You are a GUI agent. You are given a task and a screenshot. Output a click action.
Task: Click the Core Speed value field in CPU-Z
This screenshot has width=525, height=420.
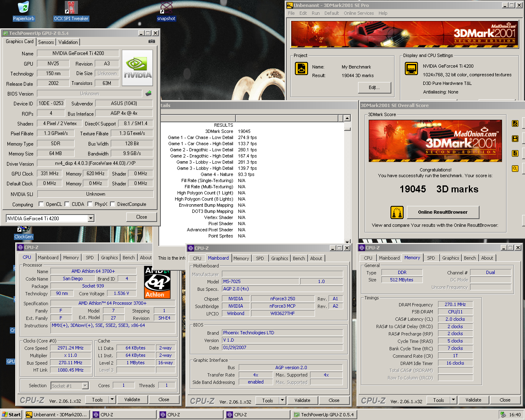[x=71, y=348]
